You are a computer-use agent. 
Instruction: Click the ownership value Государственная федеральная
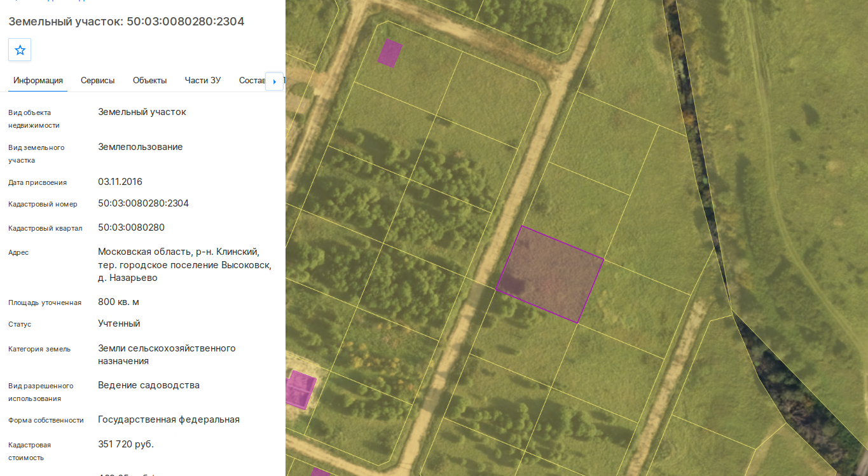click(x=169, y=419)
